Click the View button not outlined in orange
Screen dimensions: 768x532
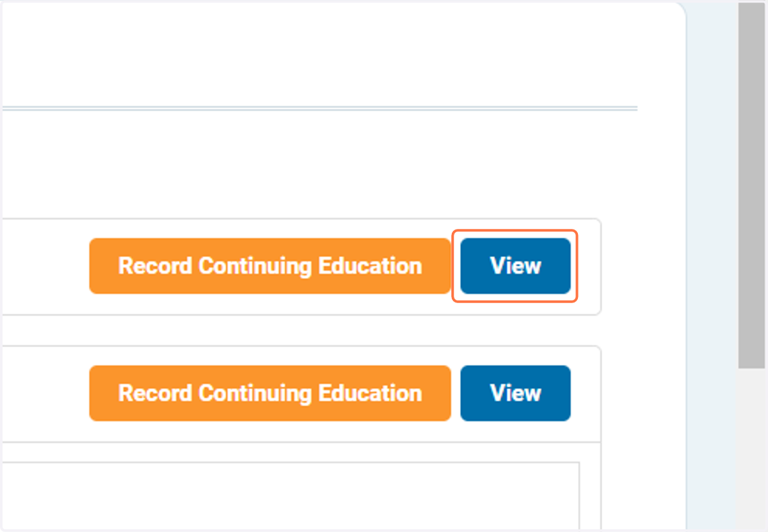coord(515,393)
